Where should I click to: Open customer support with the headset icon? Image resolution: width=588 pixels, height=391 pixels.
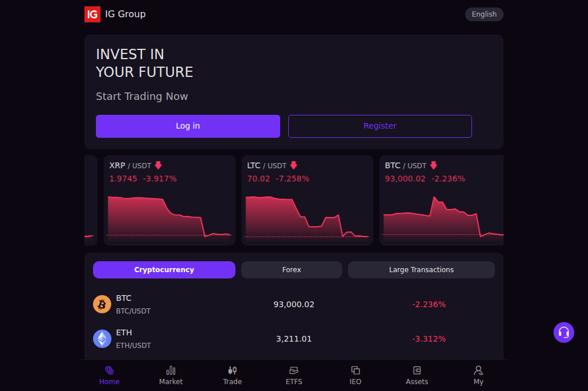pos(563,332)
